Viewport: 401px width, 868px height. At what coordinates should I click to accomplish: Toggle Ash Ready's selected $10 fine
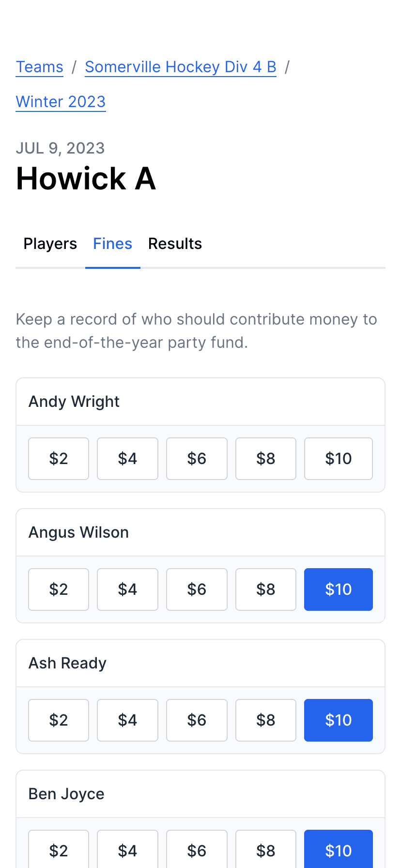click(338, 720)
